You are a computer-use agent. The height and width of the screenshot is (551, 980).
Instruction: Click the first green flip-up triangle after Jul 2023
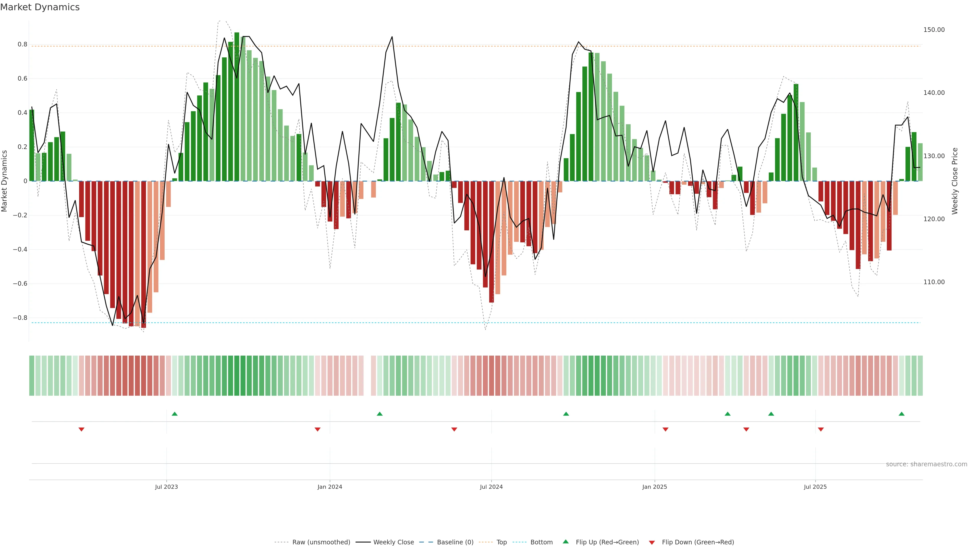[175, 414]
